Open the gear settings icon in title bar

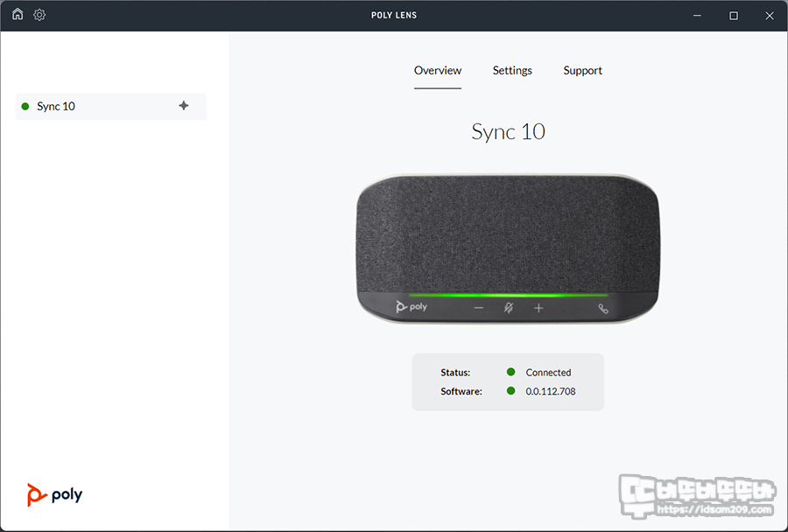click(39, 15)
